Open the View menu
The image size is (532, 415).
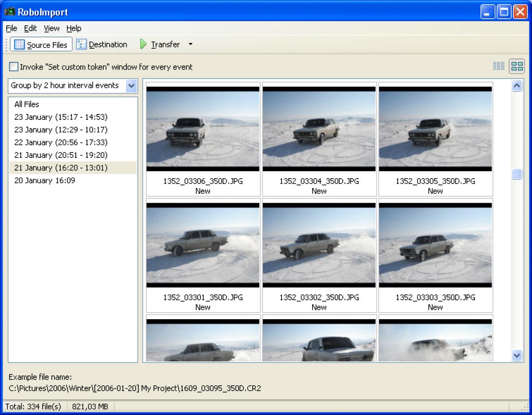51,28
